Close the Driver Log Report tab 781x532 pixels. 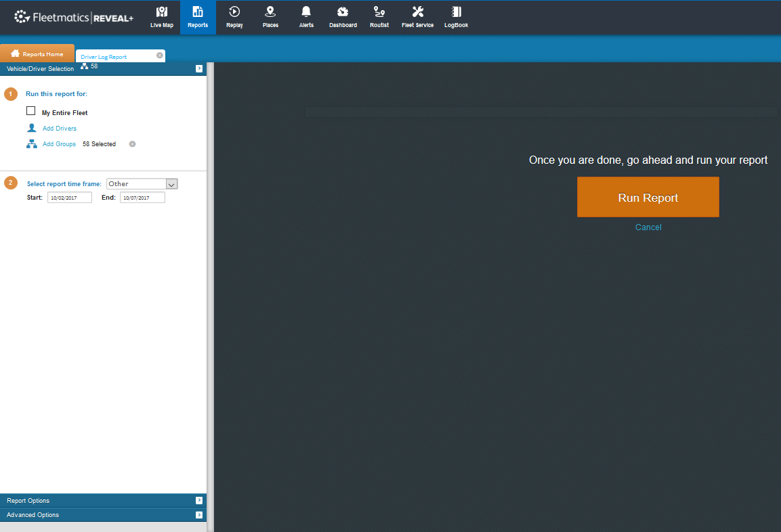[x=159, y=56]
